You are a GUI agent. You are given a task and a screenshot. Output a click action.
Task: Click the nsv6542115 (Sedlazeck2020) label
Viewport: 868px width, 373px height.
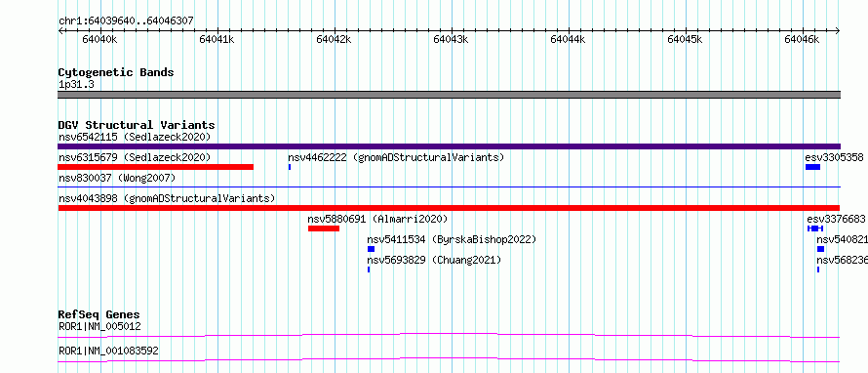pyautogui.click(x=135, y=137)
